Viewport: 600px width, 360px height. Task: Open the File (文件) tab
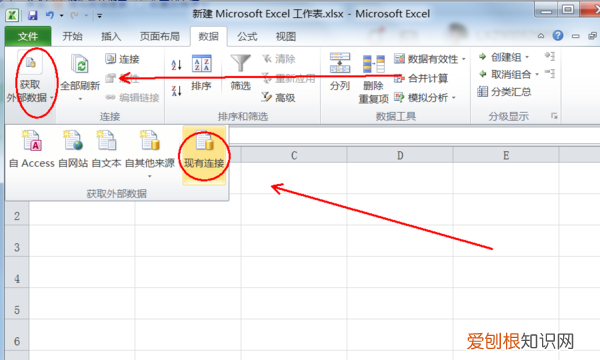[x=28, y=36]
